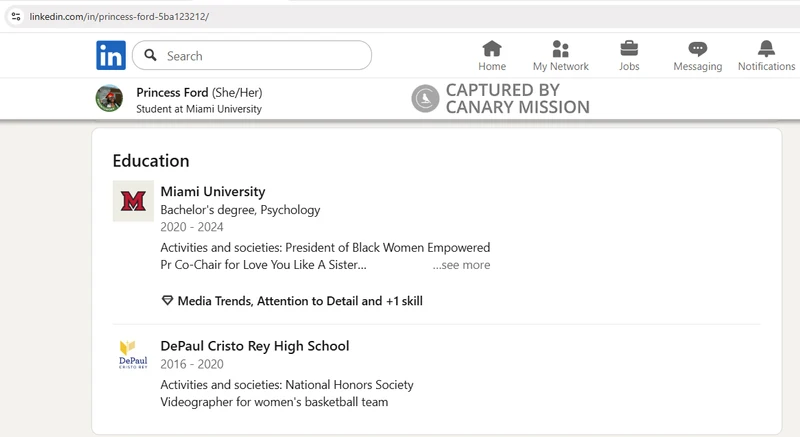The height and width of the screenshot is (437, 800).
Task: Open the Messaging chat bubble icon
Action: (x=697, y=49)
